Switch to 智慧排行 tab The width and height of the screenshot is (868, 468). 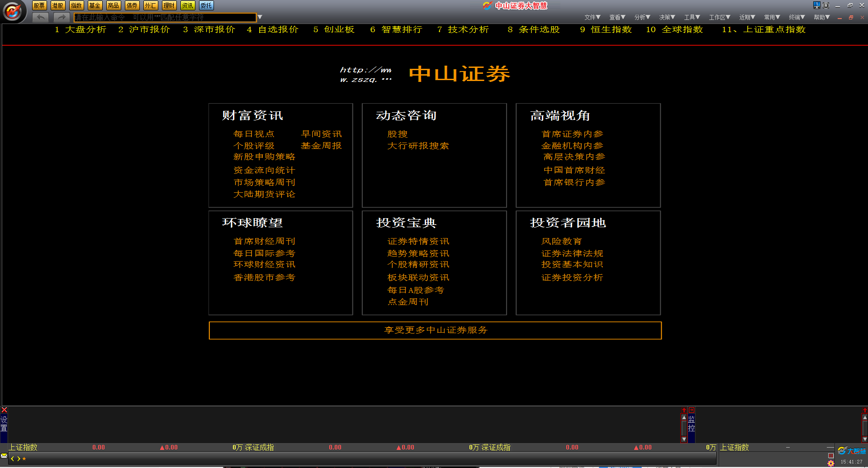(396, 29)
